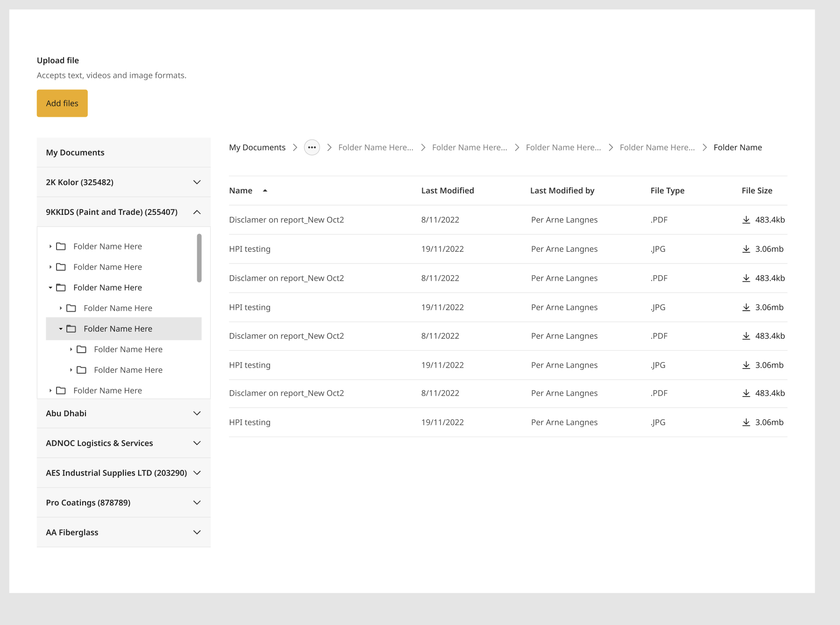Expand the Abu Dhabi section
The height and width of the screenshot is (625, 840).
(197, 413)
